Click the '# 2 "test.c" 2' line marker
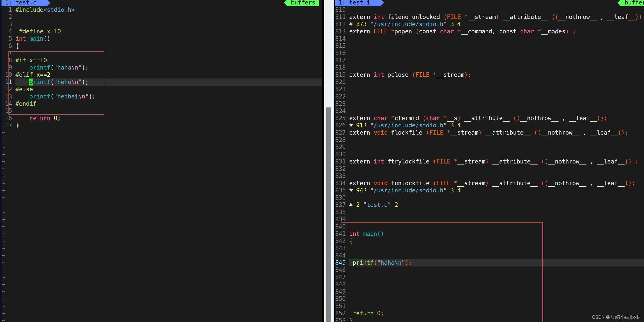 point(374,205)
